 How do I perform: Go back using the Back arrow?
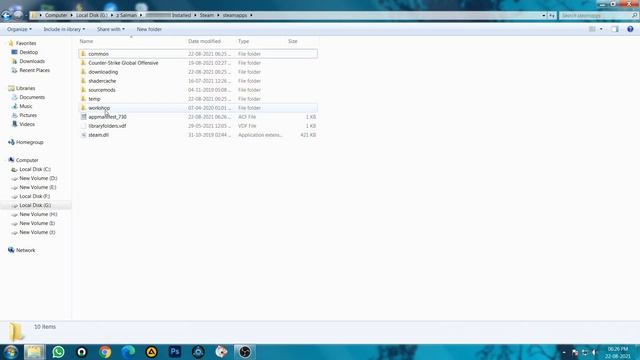click(6, 15)
